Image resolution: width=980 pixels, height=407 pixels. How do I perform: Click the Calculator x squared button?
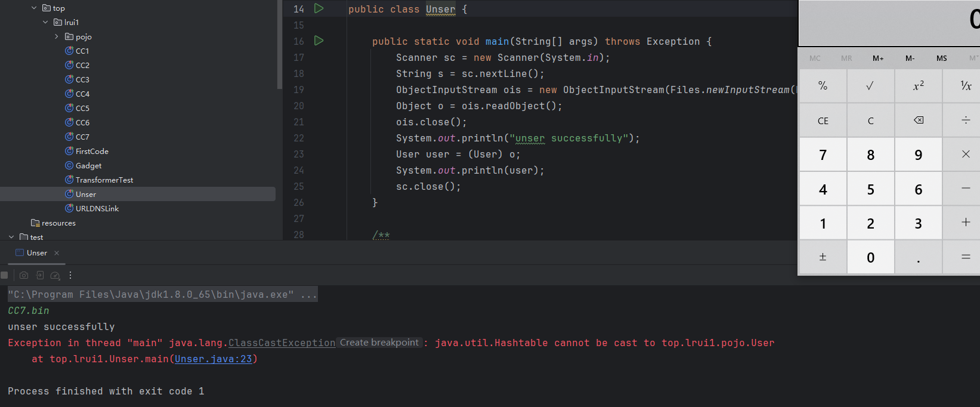tap(919, 86)
